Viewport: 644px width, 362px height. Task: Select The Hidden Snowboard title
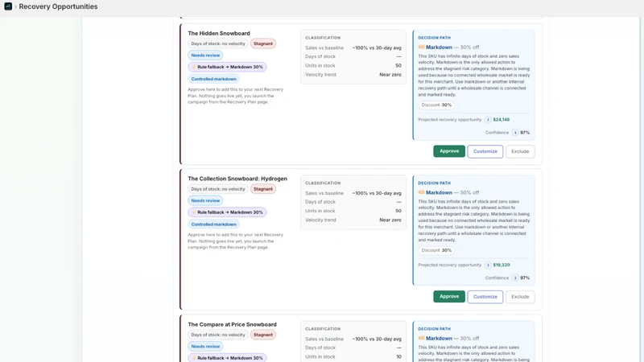click(219, 33)
